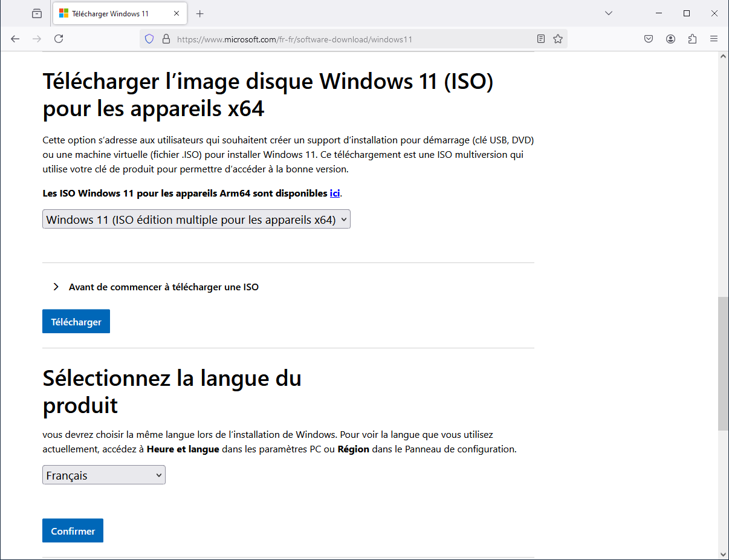
Task: Open the Français language dropdown
Action: pos(104,475)
